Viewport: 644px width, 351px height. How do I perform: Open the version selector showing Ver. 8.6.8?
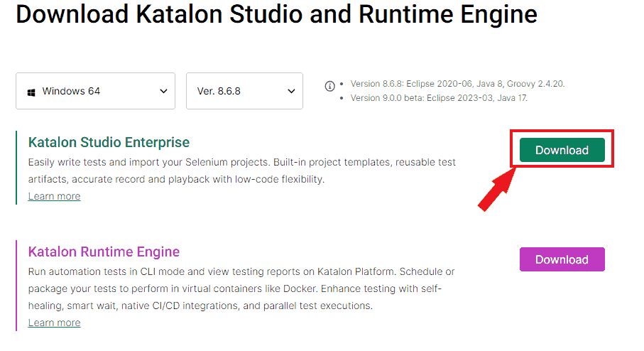click(x=244, y=92)
